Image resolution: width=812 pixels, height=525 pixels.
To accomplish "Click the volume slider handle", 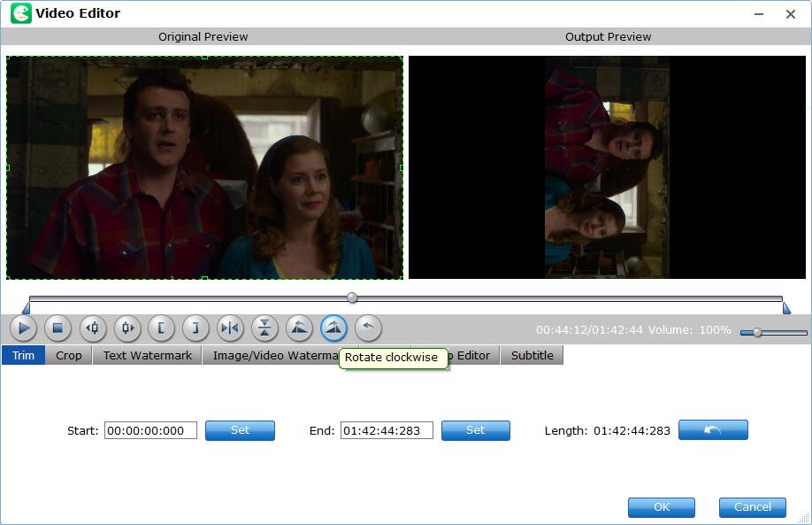I will pos(757,332).
